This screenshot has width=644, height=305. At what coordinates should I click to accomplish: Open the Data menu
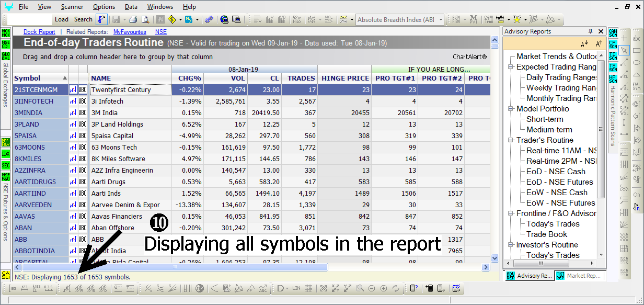(131, 7)
